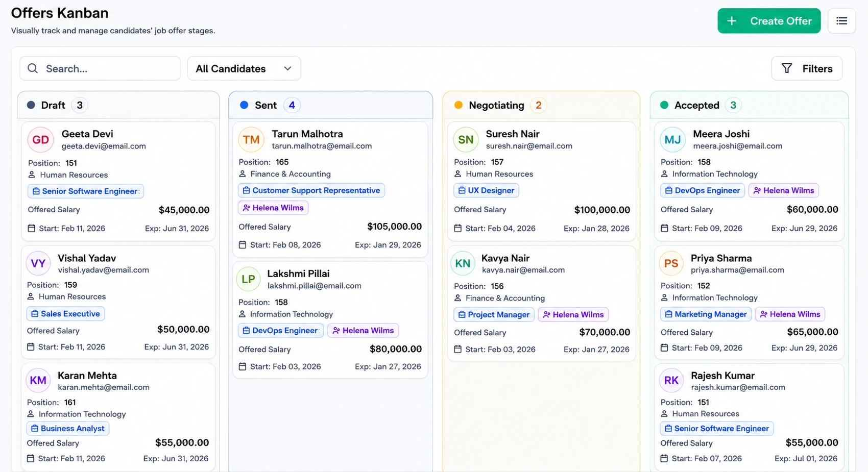Open the Filters panel
Screen dimensions: 868x472
tap(807, 68)
